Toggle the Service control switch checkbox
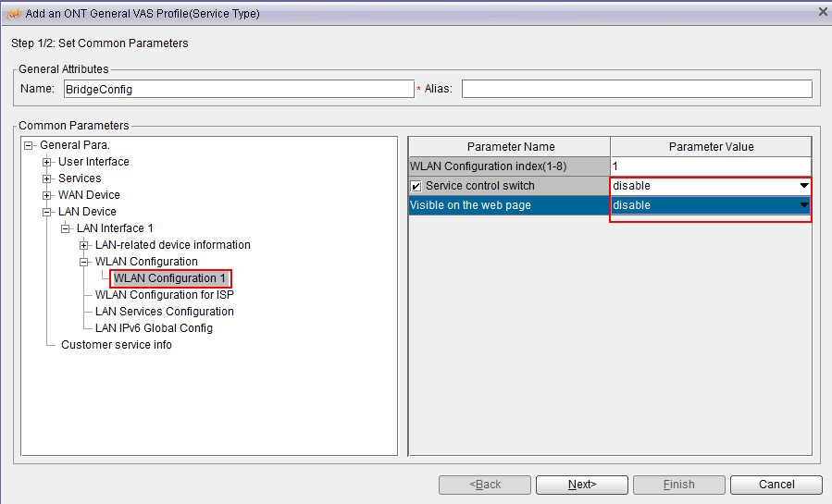Viewport: 832px width, 504px height. coord(416,186)
